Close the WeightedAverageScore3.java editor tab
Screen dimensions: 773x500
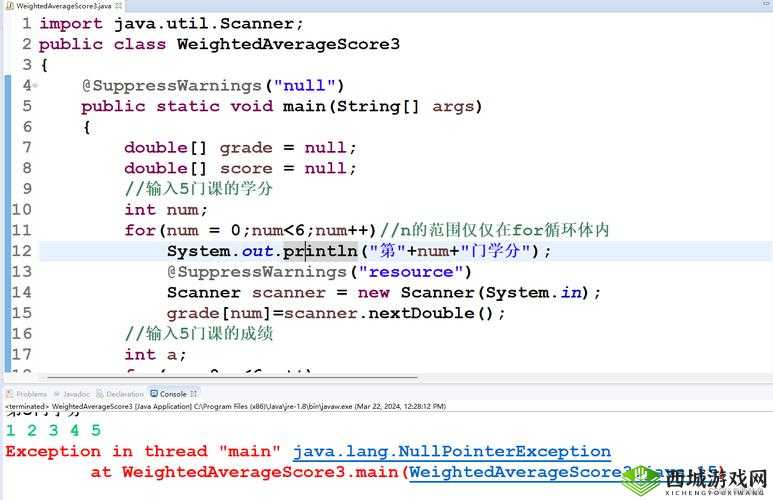click(118, 6)
